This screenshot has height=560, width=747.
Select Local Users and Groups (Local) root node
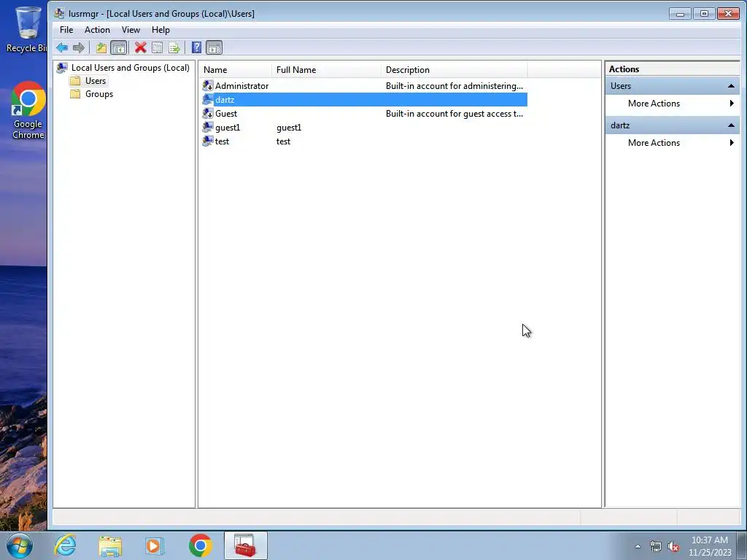coord(130,68)
